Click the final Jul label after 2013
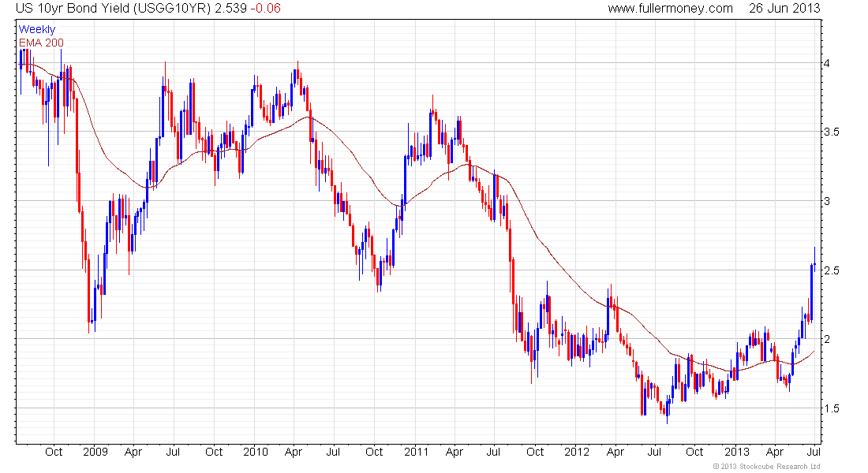Viewport: 868px width, 473px height. pos(814,452)
